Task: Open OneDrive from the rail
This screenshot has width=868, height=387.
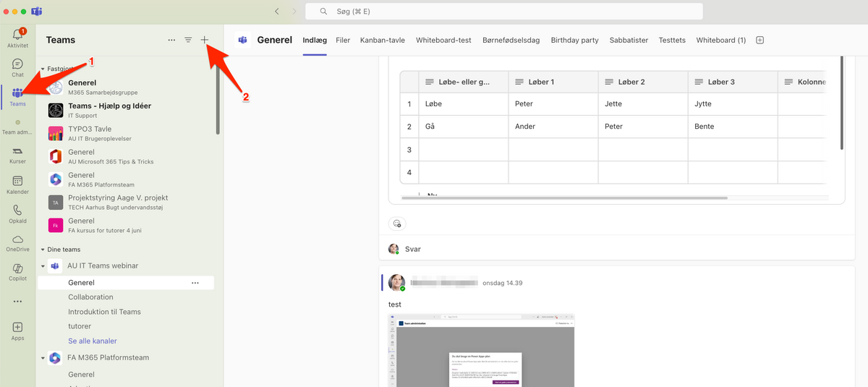Action: point(17,243)
